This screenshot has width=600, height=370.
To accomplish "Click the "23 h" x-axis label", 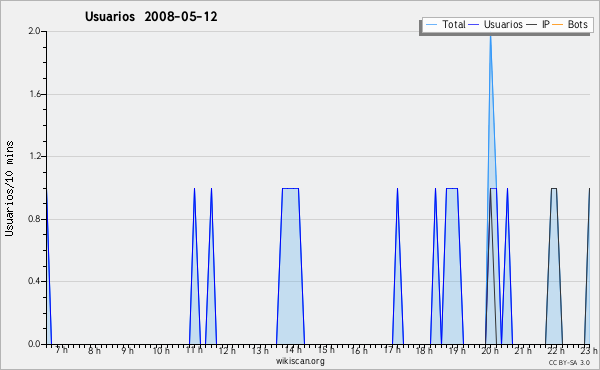I will [x=589, y=350].
